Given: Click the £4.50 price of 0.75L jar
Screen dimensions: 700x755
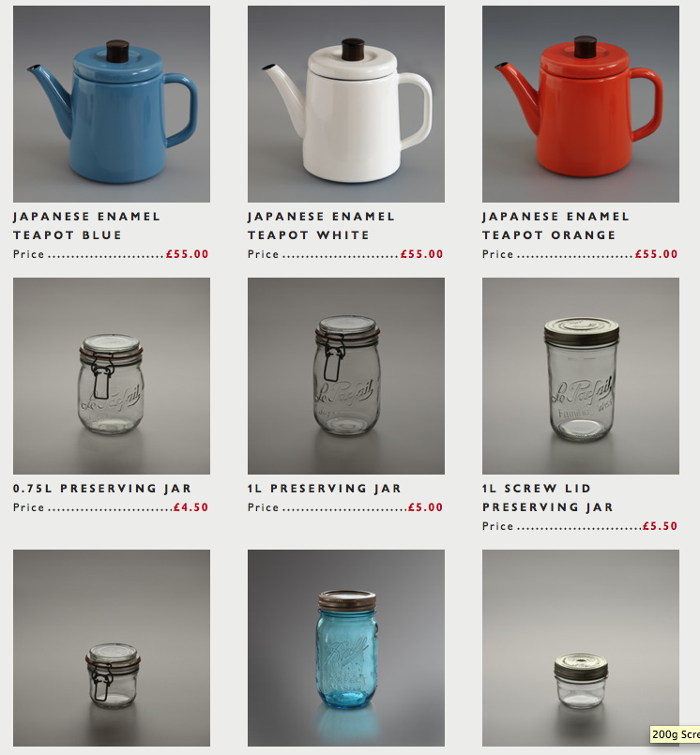Looking at the screenshot, I should 190,507.
